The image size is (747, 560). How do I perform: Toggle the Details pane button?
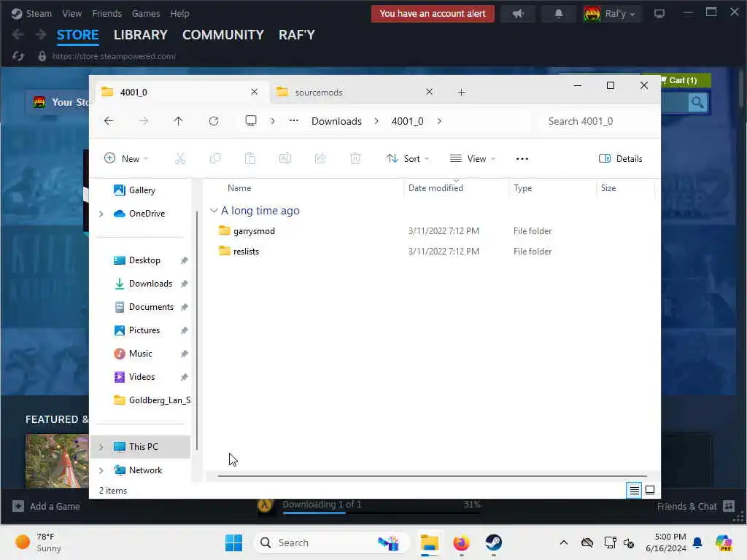(x=620, y=158)
